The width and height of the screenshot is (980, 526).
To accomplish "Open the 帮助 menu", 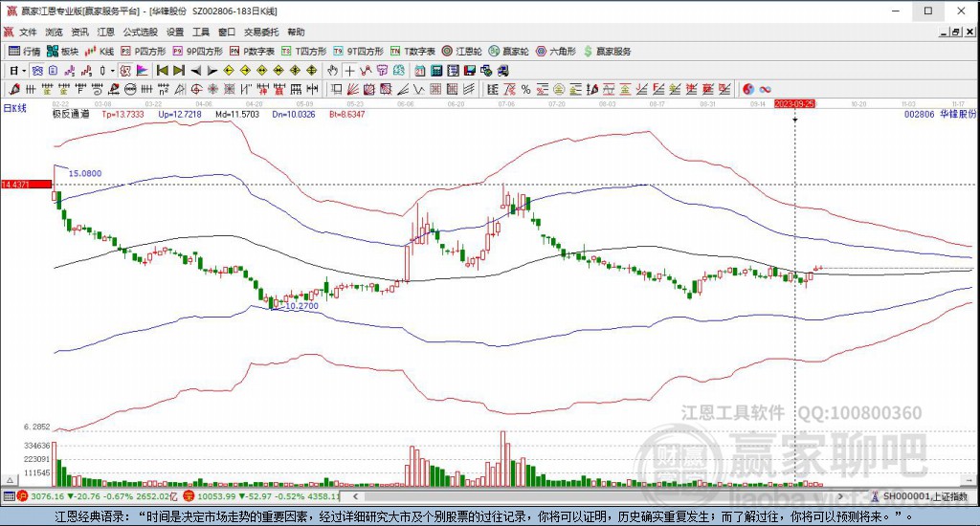I will click(296, 32).
